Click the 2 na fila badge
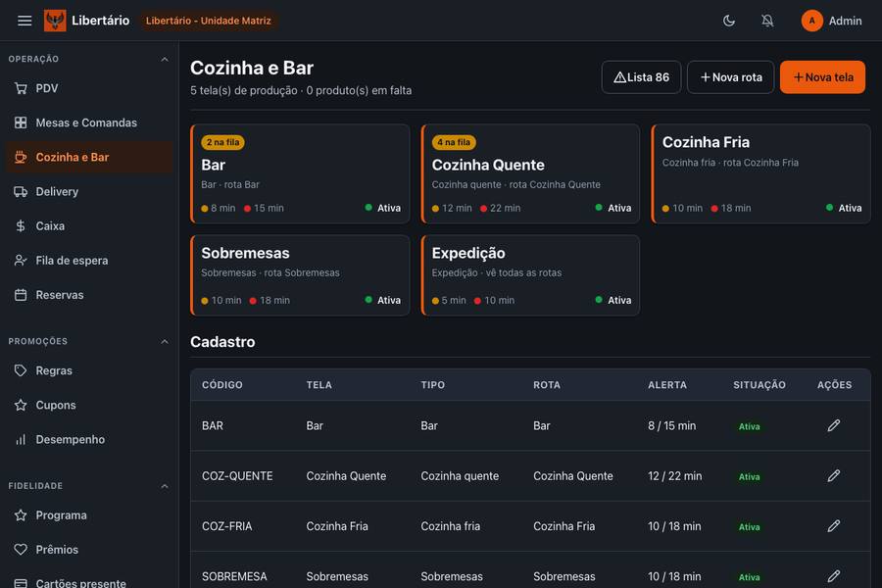 tap(222, 142)
